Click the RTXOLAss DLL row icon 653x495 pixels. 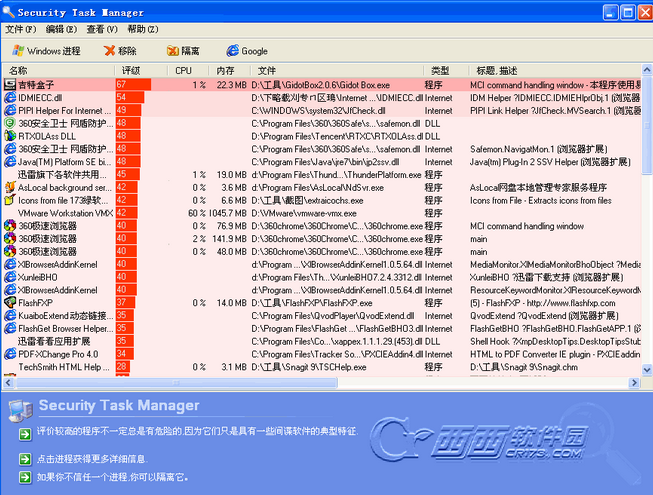10,136
